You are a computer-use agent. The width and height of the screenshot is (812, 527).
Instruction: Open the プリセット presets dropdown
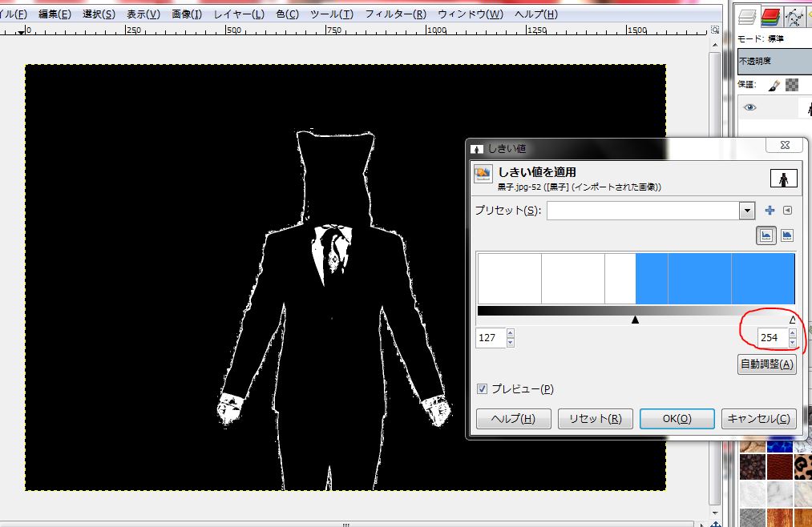(x=745, y=210)
